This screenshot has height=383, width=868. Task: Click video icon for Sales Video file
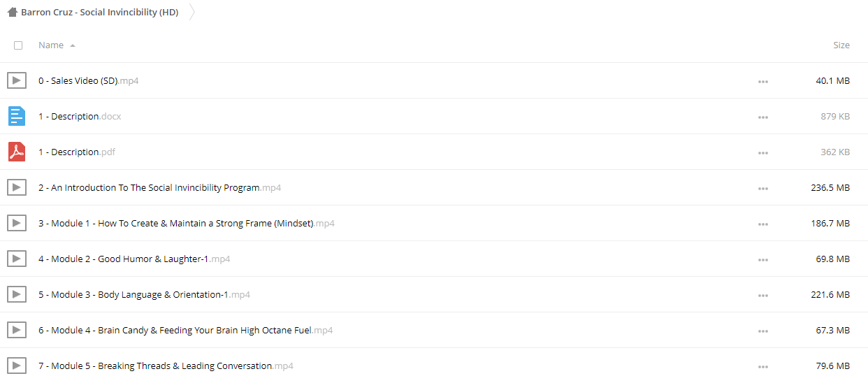point(17,80)
